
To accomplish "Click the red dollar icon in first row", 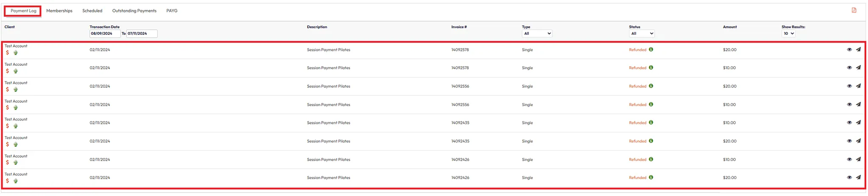I will click(x=7, y=53).
